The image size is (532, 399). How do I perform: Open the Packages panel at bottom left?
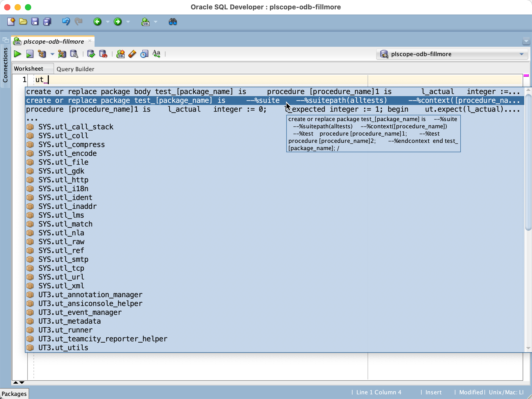15,394
